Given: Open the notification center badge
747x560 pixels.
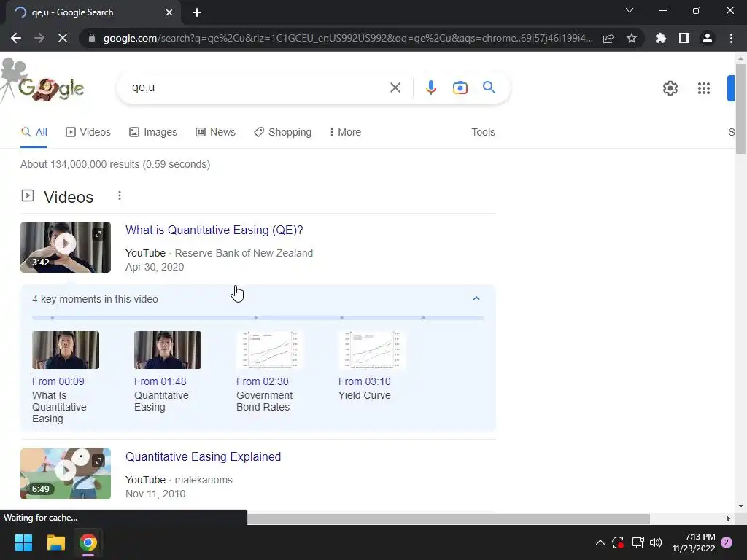Looking at the screenshot, I should pyautogui.click(x=727, y=542).
